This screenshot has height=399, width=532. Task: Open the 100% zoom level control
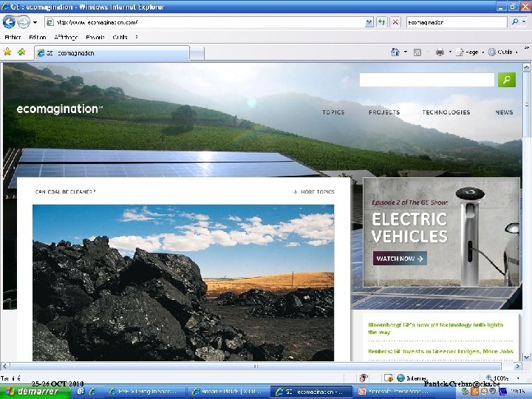pyautogui.click(x=502, y=378)
